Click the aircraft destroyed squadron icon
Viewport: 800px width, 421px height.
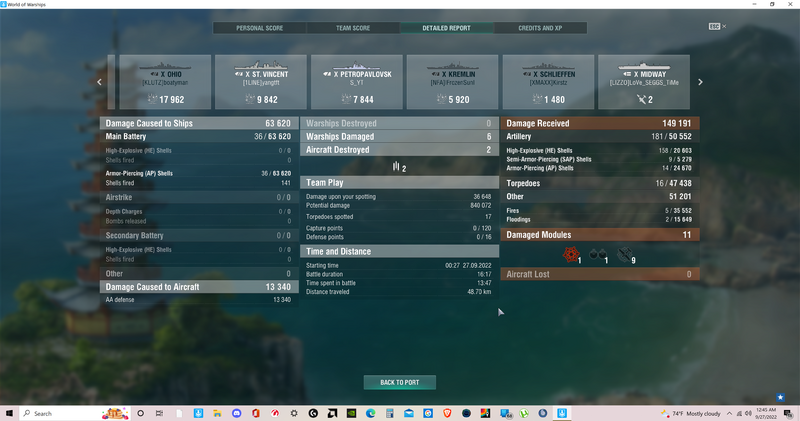click(396, 166)
